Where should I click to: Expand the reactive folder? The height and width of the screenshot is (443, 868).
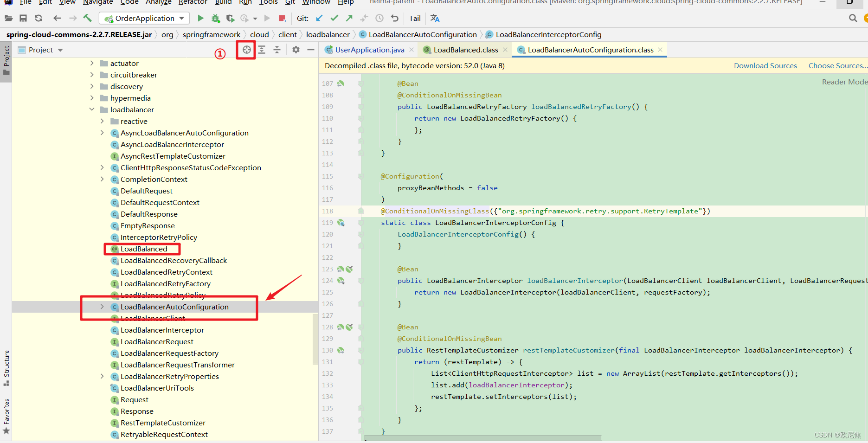point(102,121)
